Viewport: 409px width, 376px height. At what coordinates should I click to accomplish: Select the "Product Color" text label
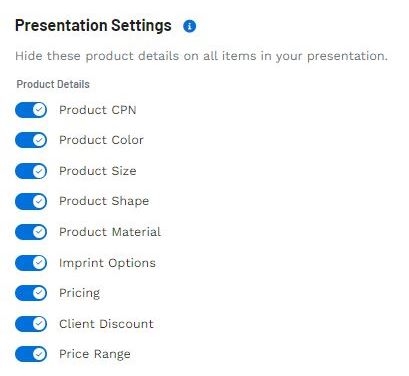101,140
